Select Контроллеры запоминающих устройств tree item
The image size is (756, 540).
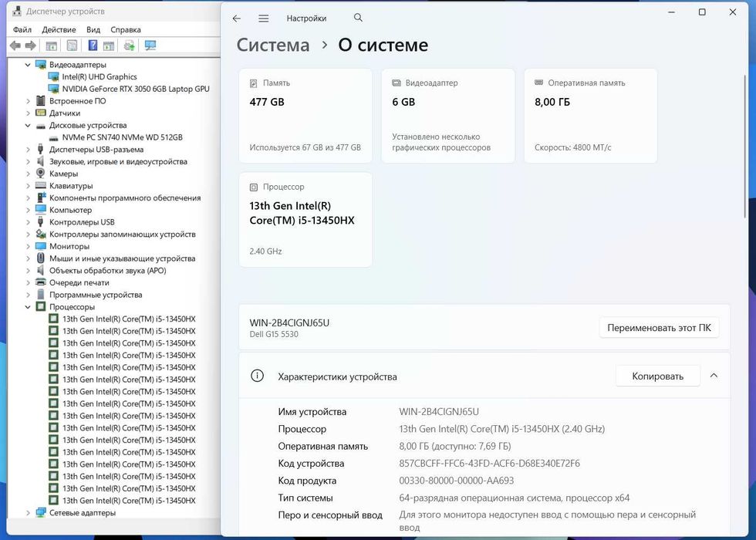123,235
